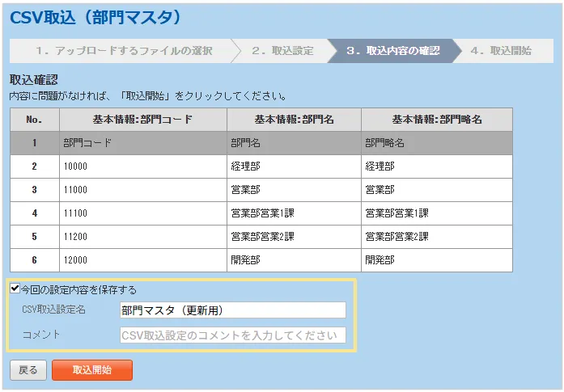564x392 pixels.
Task: Click step 3 取込内容の確認 tab
Action: (392, 51)
